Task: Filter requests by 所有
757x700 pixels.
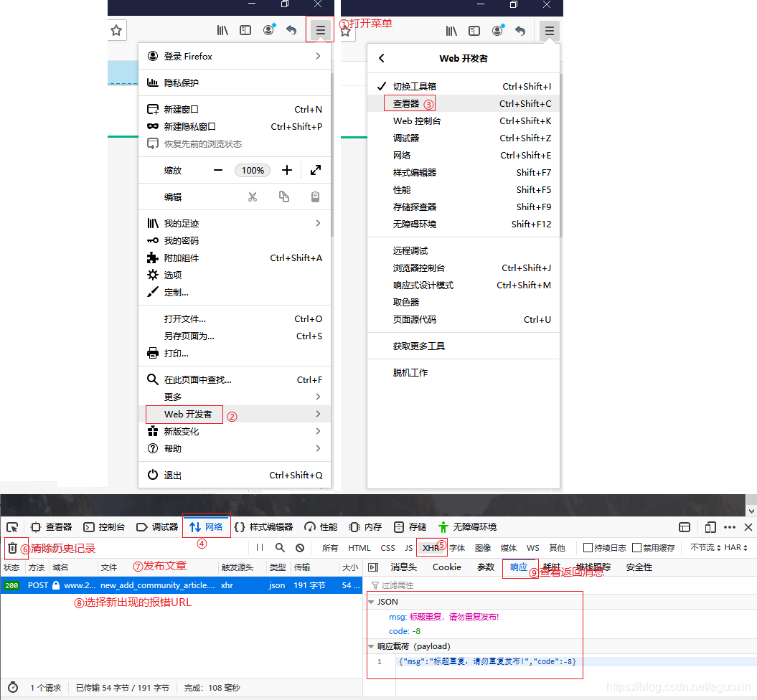Action: tap(330, 548)
